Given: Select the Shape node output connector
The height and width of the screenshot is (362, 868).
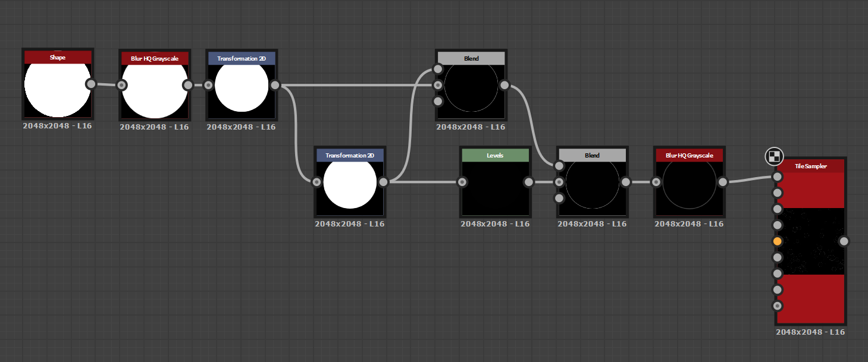Looking at the screenshot, I should pyautogui.click(x=91, y=84).
